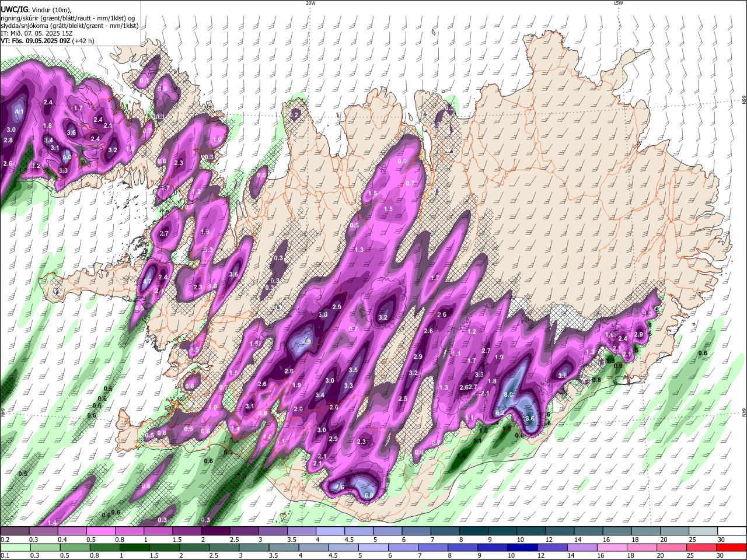The height and width of the screenshot is (560, 747).
Task: Pick the dark teal snow swatch starting at 8
Action: point(474,531)
